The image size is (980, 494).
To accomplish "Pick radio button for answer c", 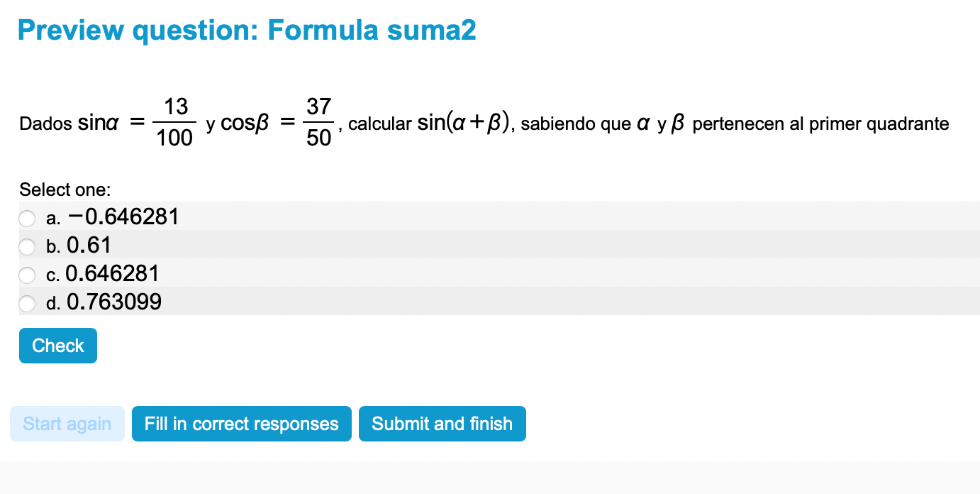I will point(27,275).
